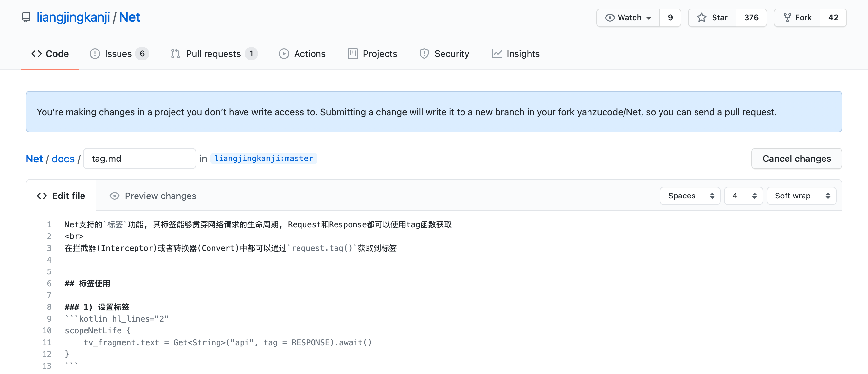This screenshot has height=374, width=868.
Task: Click the tag.md filename input field
Action: (139, 159)
